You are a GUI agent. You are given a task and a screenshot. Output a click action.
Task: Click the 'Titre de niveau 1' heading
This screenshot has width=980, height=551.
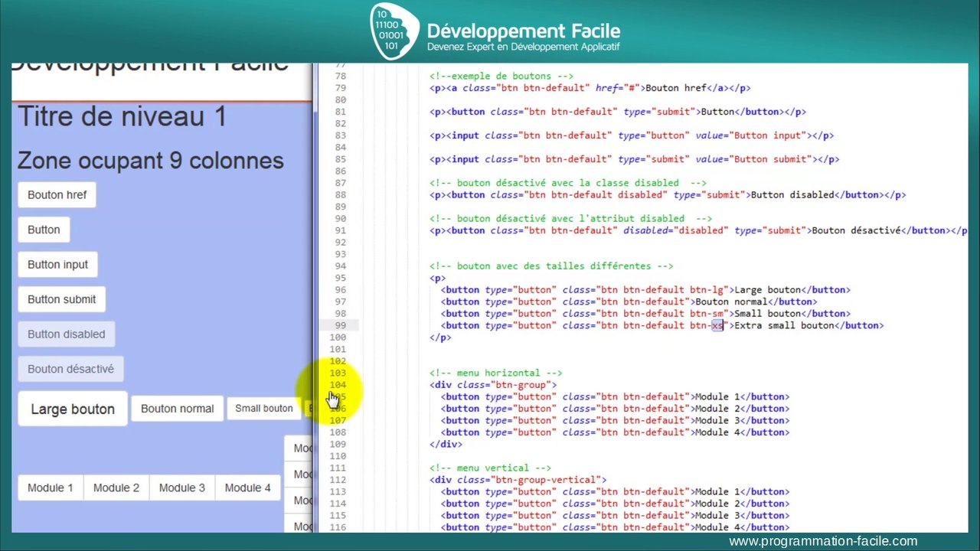tap(122, 116)
